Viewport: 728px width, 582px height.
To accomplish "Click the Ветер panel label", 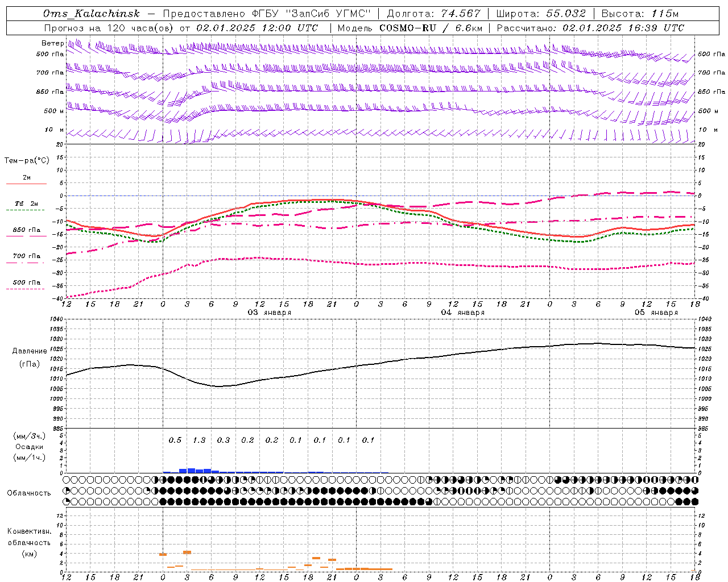I will (x=52, y=43).
